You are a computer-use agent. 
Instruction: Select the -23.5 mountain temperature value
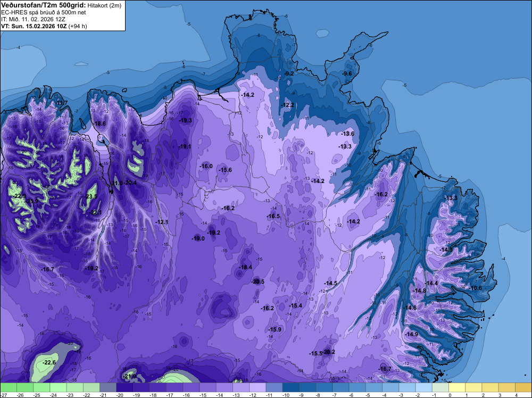91,196
